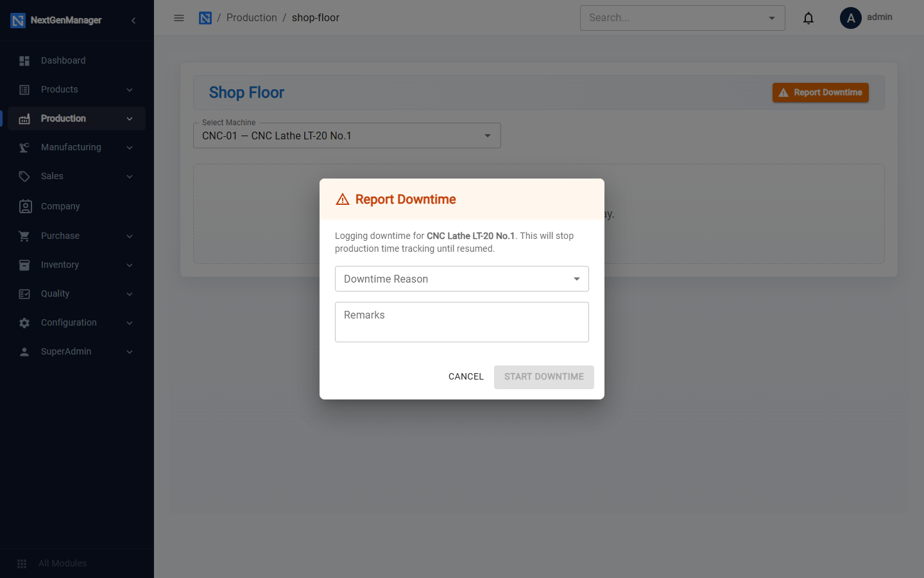The image size is (924, 578).
Task: Click the Configuration gear icon
Action: point(24,323)
